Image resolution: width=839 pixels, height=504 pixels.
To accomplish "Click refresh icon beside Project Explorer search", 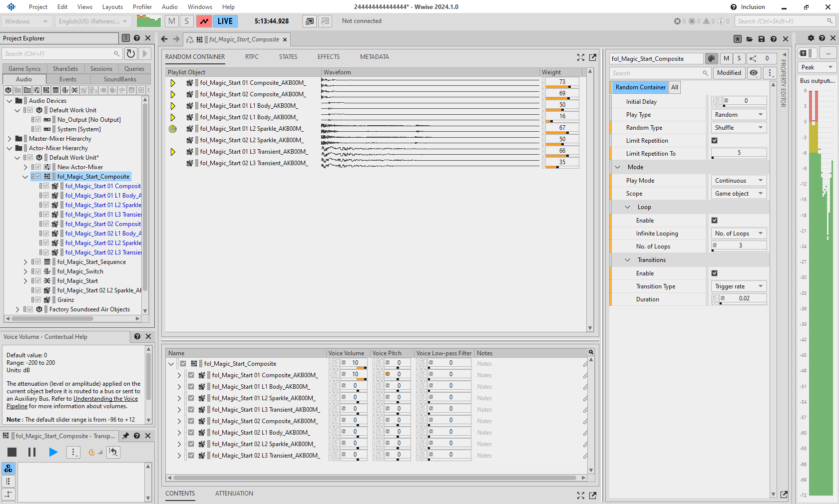I will [x=131, y=53].
